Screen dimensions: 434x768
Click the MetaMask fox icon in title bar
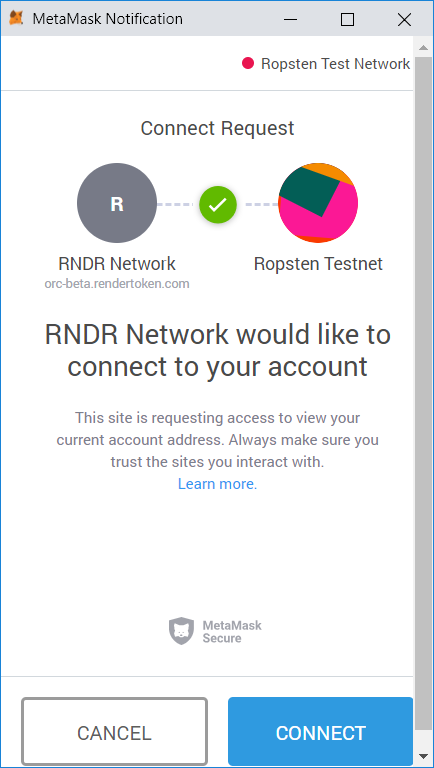(16, 19)
